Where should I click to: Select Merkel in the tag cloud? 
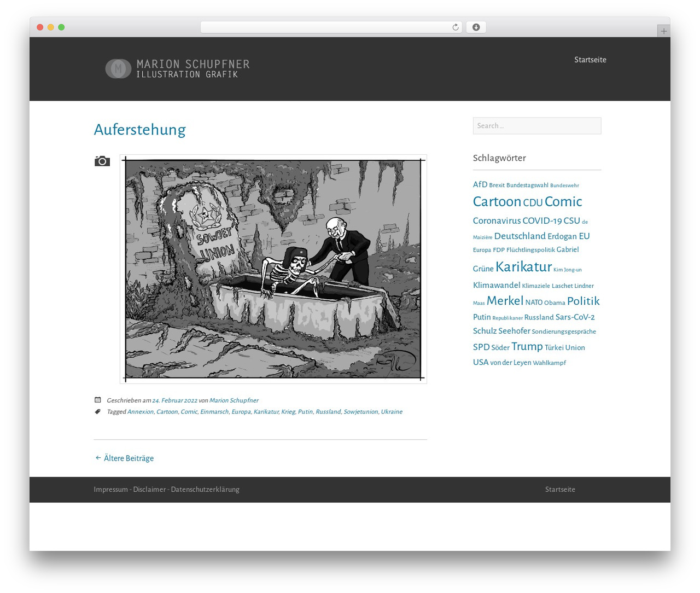tap(505, 300)
